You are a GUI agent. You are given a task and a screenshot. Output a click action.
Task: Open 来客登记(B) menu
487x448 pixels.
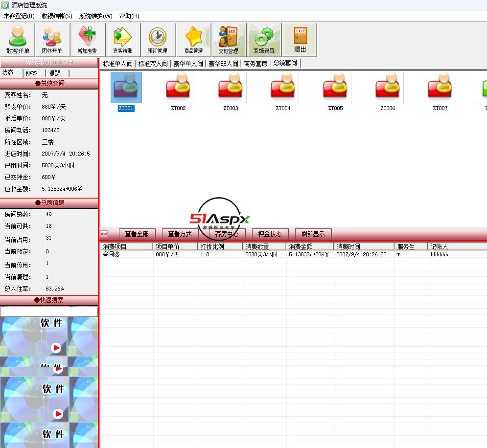(19, 16)
